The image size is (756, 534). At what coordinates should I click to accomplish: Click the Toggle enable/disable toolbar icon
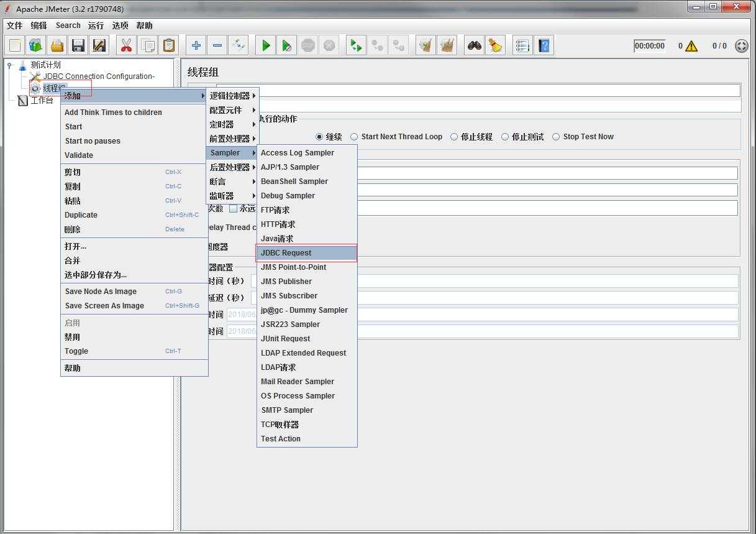click(x=238, y=45)
